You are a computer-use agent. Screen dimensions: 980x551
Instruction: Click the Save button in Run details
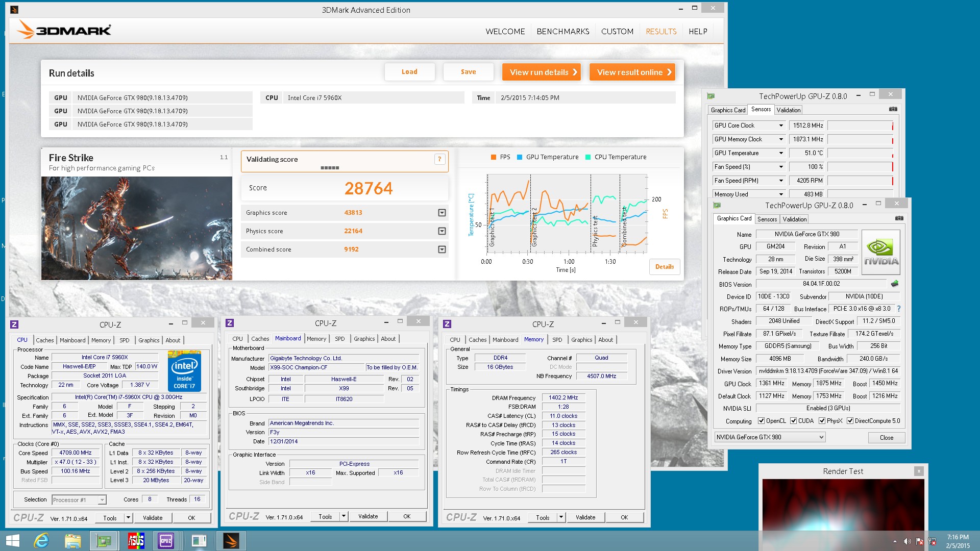pyautogui.click(x=468, y=72)
